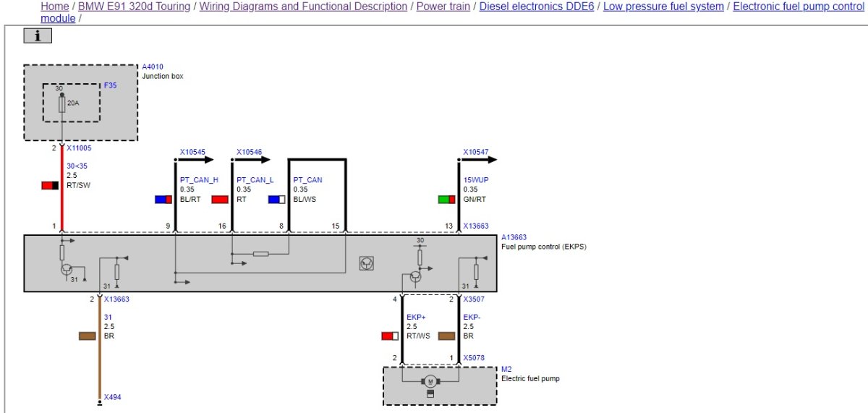This screenshot has width=868, height=413.
Task: Click the info 'i' button
Action: [38, 35]
